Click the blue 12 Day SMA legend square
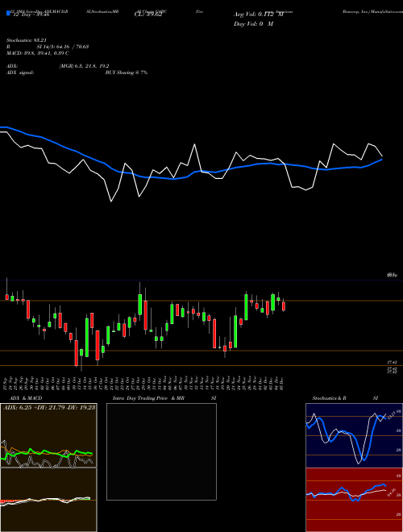 pyautogui.click(x=9, y=14)
